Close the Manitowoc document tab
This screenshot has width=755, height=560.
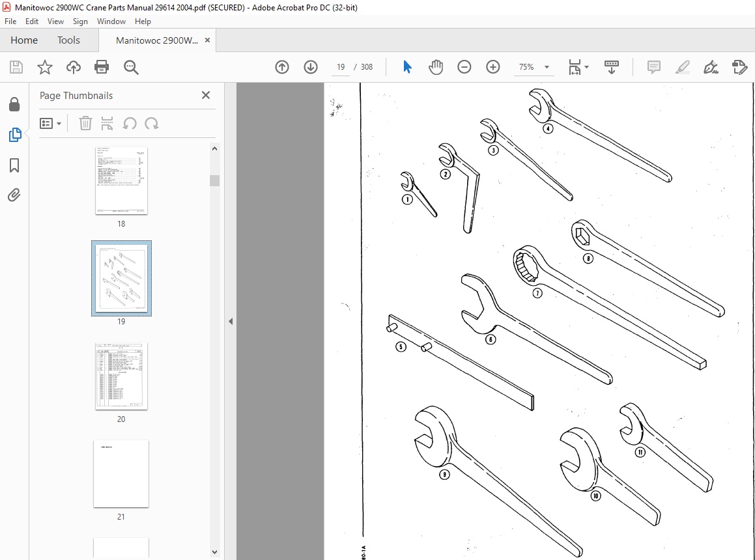tap(208, 40)
